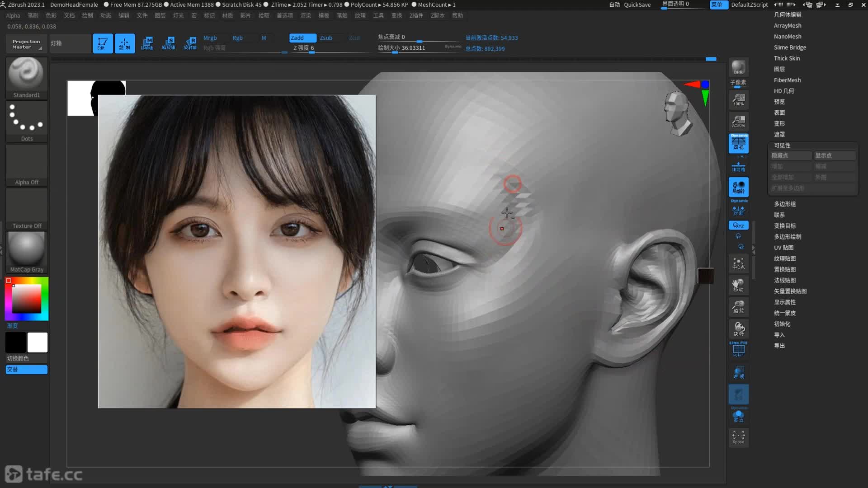Open the Alpha menu
This screenshot has width=868, height=488.
pyautogui.click(x=13, y=15)
